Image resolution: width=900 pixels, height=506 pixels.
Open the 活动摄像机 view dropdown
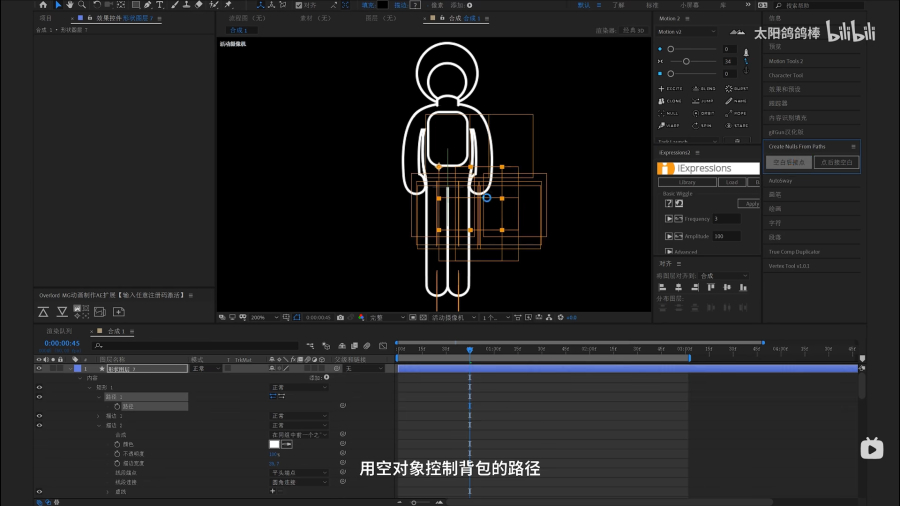pos(453,317)
